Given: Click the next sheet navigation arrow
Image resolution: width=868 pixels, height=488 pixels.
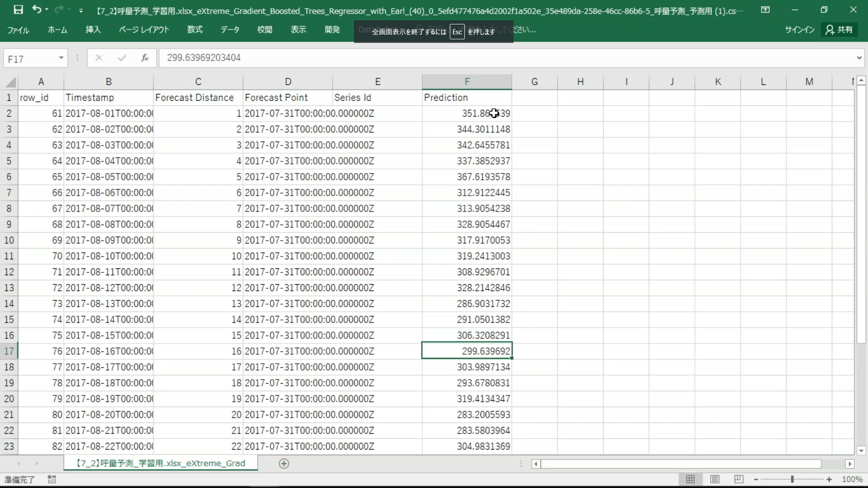Looking at the screenshot, I should coord(37,464).
